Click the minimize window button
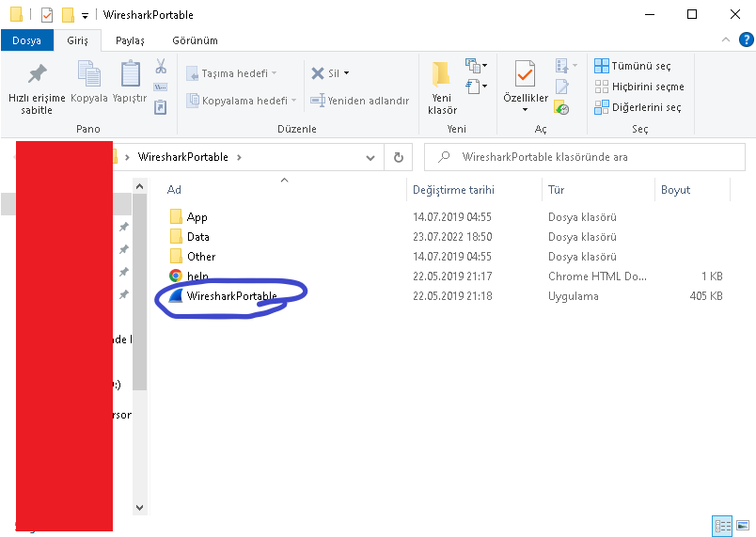The height and width of the screenshot is (537, 756). point(650,14)
